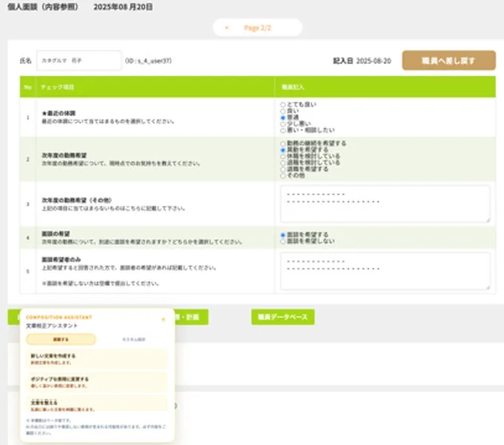Screen dimensions: 504x445
Task: Click inside the 氏名 name field
Action: tap(79, 61)
